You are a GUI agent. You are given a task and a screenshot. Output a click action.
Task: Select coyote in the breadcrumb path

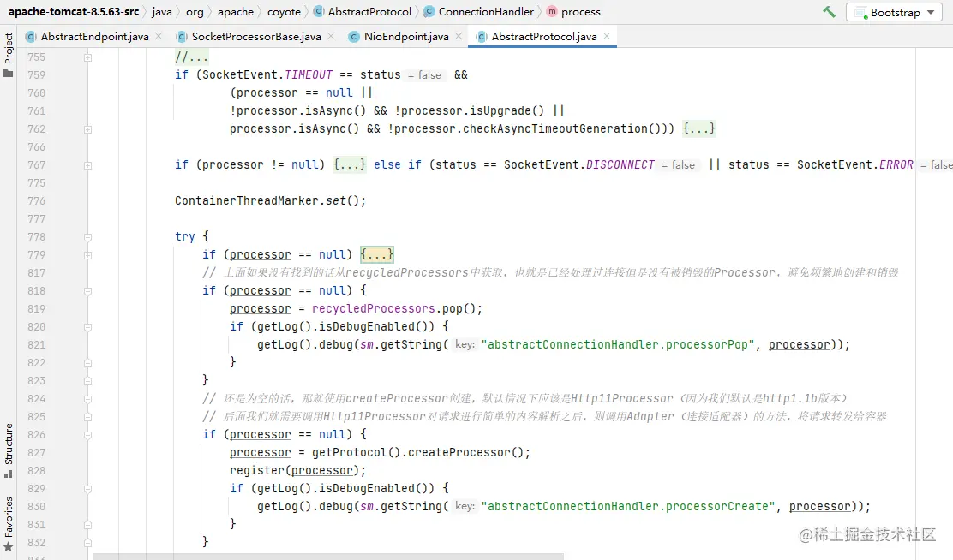pyautogui.click(x=284, y=11)
